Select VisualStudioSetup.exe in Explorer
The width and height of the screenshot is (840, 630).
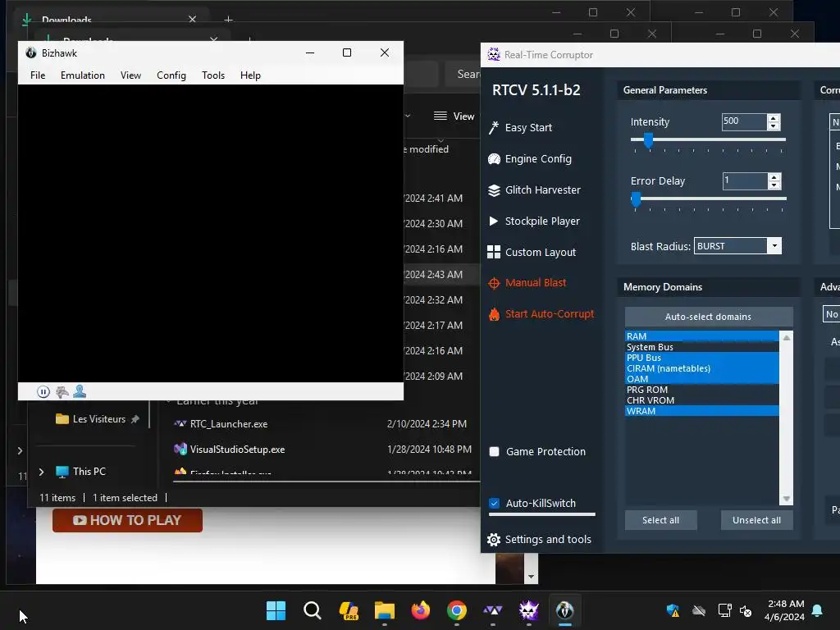(x=237, y=450)
